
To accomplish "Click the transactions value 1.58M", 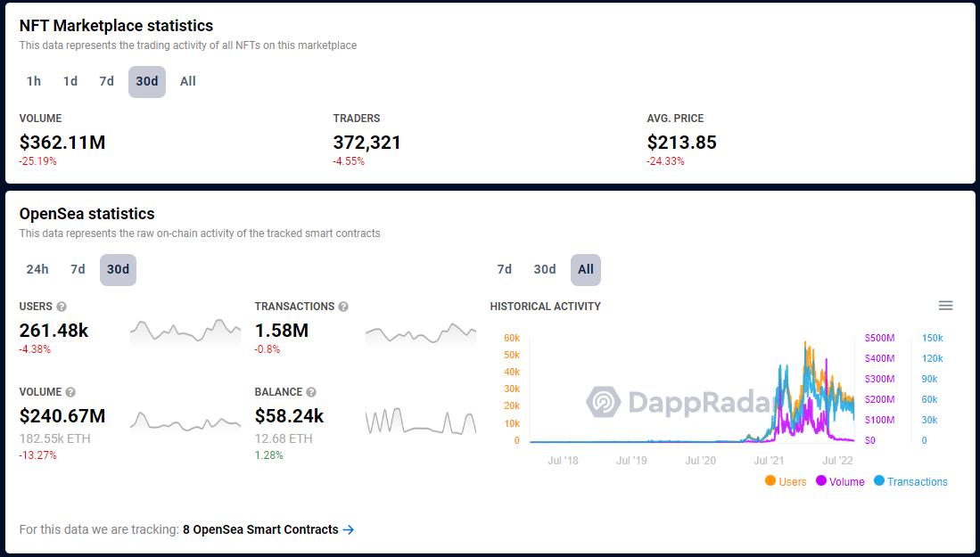I will coord(282,331).
